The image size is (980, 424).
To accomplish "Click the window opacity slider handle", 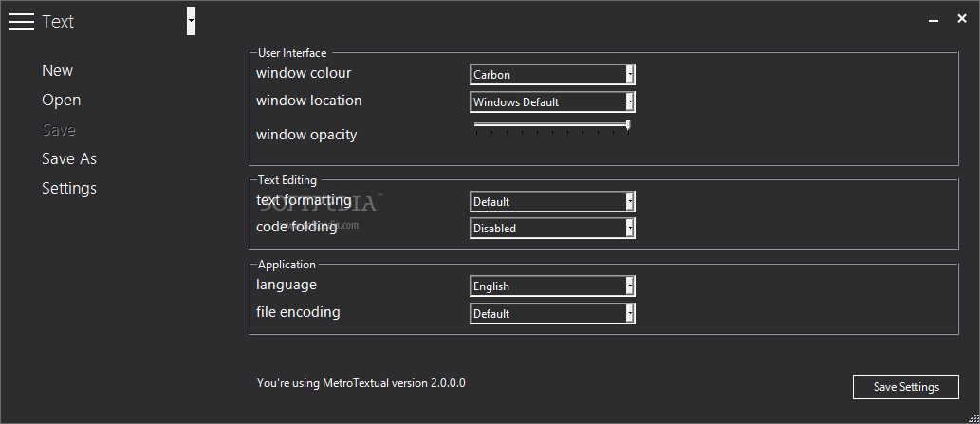I will 628,125.
